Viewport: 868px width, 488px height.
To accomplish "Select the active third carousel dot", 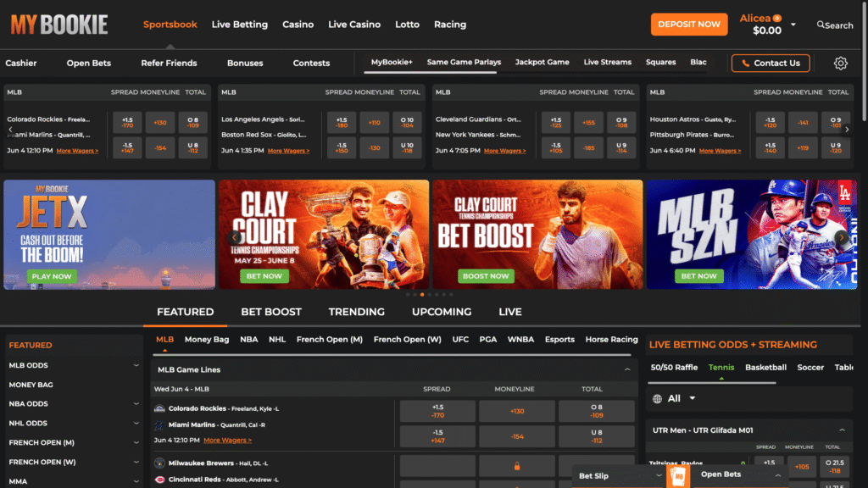I will tap(422, 294).
